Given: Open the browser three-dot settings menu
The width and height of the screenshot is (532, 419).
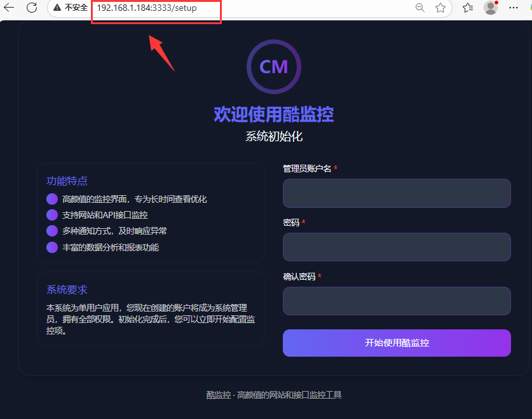Looking at the screenshot, I should point(514,8).
